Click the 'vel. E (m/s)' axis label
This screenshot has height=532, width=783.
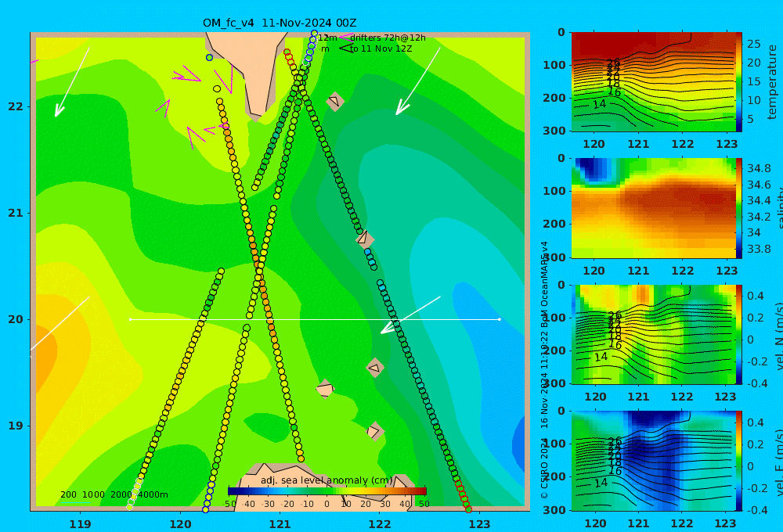[x=778, y=462]
